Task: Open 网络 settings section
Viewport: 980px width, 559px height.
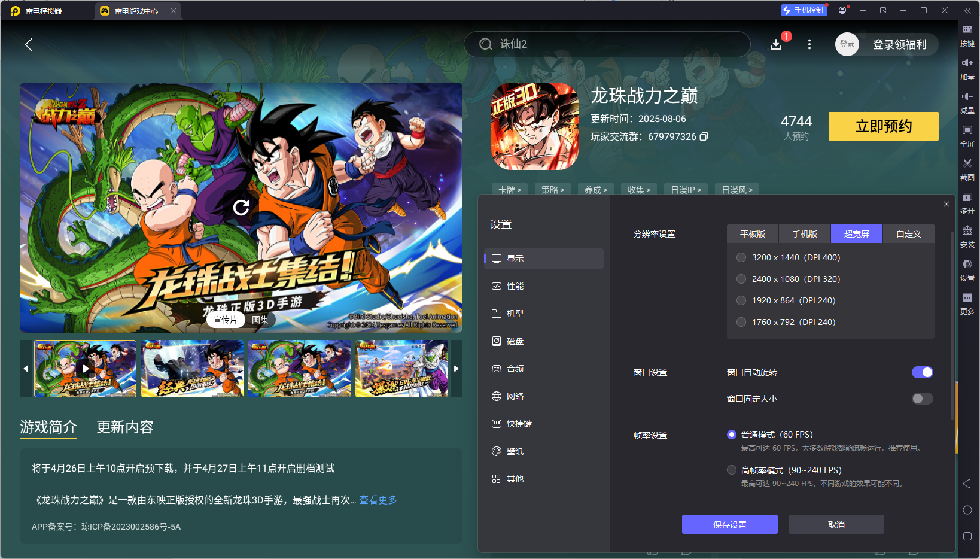Action: pos(544,396)
